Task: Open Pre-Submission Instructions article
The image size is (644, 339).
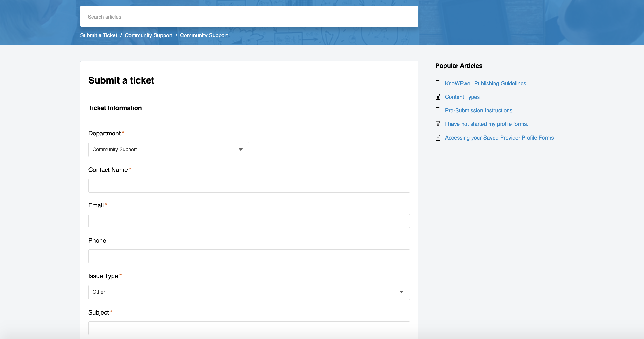Action: [x=478, y=110]
